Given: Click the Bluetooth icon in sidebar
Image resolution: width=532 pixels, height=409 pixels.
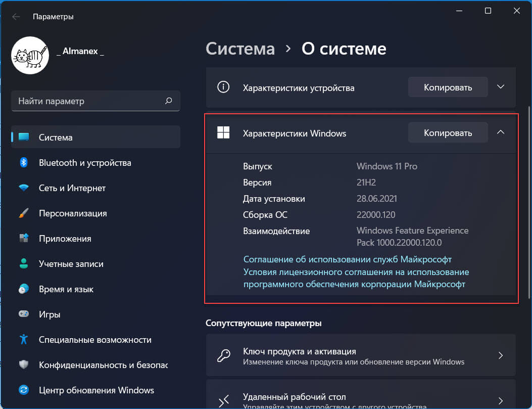Looking at the screenshot, I should [x=24, y=163].
